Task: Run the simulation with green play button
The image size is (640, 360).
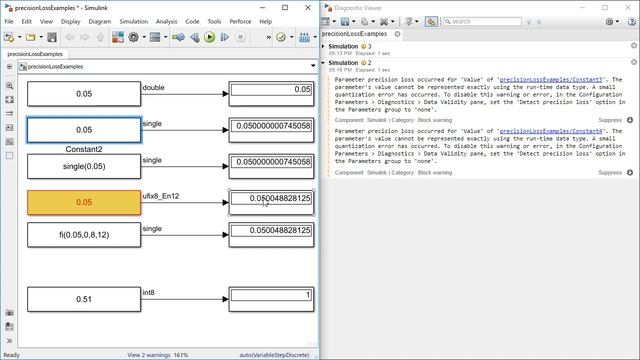Action: coord(209,37)
